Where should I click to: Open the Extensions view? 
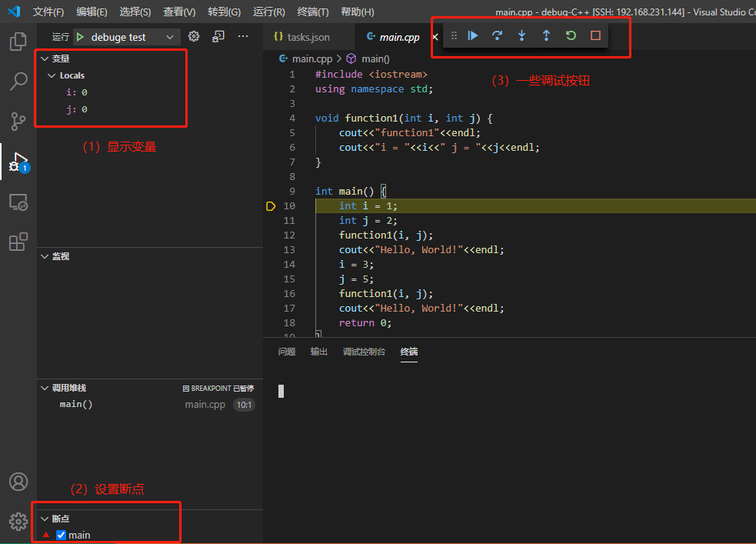click(18, 242)
